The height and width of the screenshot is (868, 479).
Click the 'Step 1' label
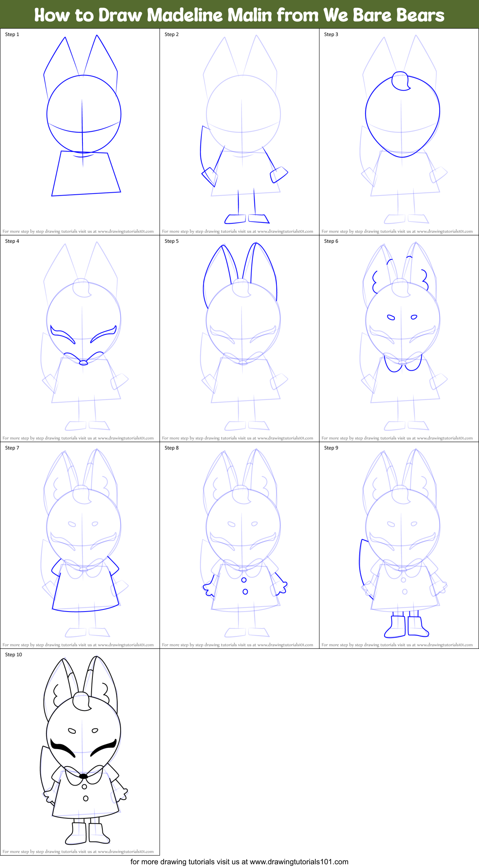pyautogui.click(x=12, y=34)
